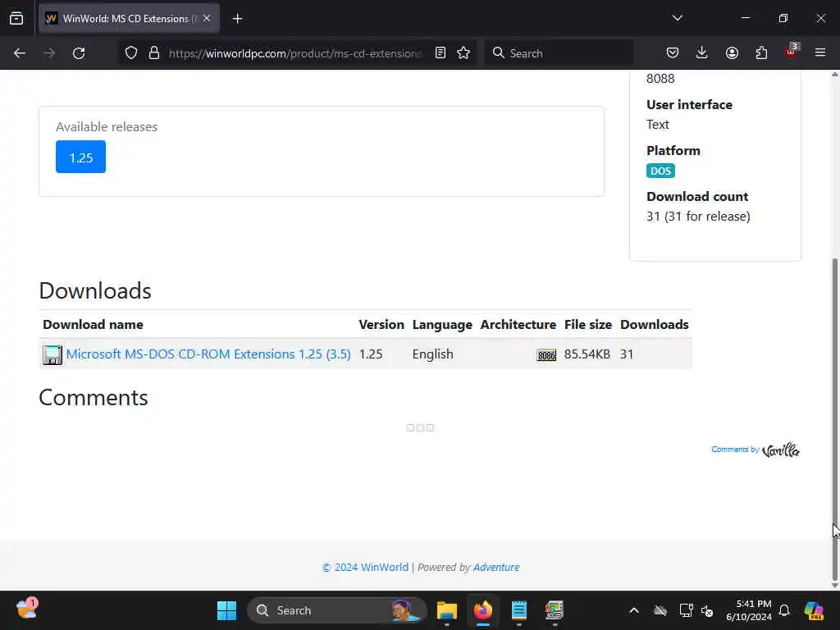Open the taskbar app with computer-and-document icon

[x=555, y=610]
